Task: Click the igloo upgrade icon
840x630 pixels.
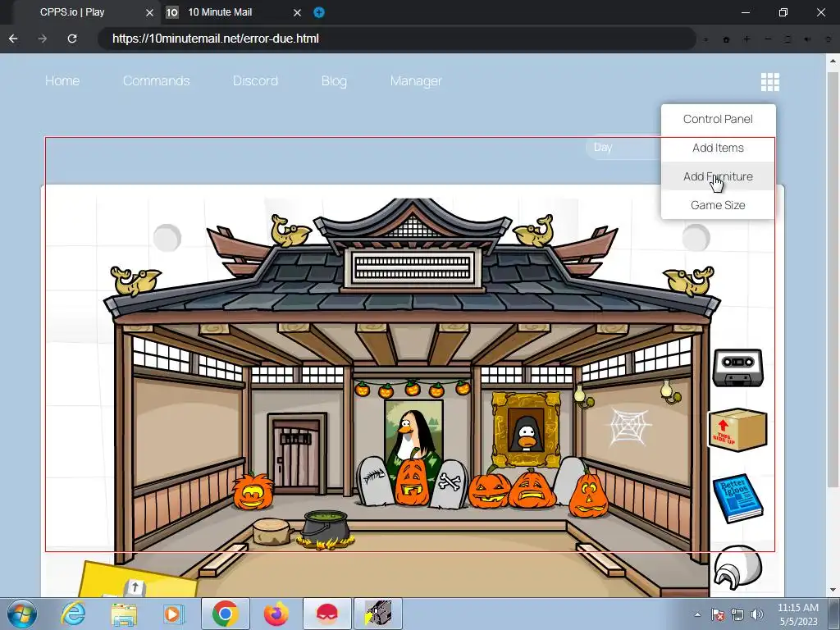Action: click(x=737, y=568)
